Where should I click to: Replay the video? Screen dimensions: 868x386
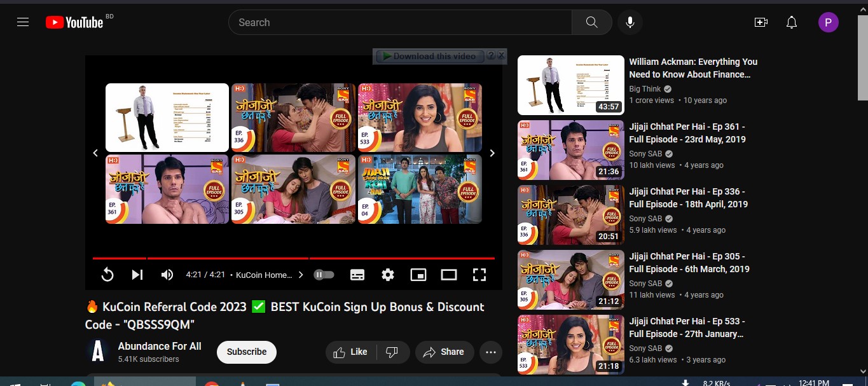click(107, 275)
